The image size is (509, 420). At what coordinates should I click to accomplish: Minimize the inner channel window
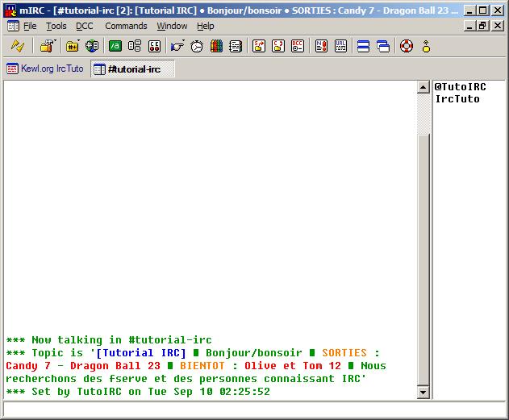(469, 26)
